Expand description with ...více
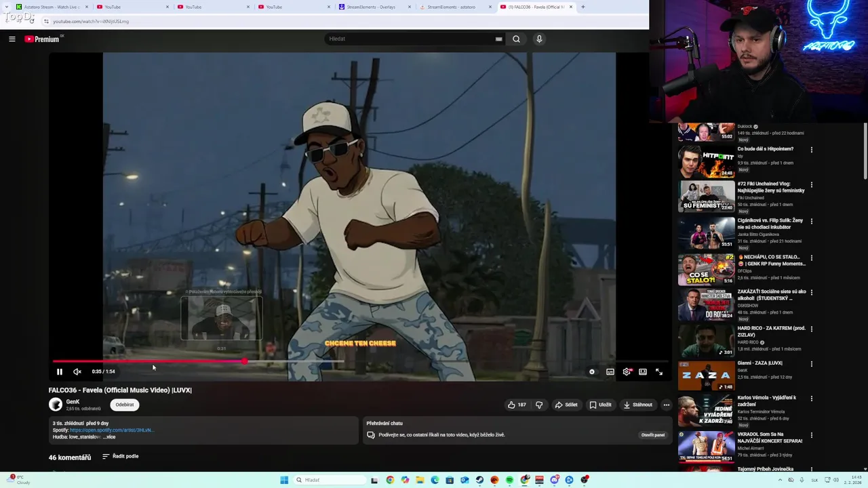This screenshot has height=488, width=868. click(x=108, y=437)
